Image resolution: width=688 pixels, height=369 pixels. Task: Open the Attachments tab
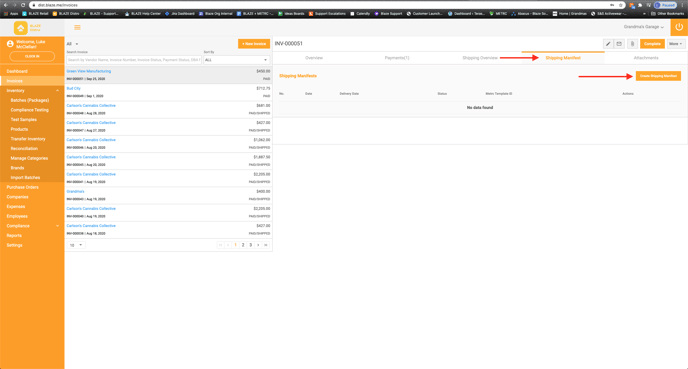point(646,58)
